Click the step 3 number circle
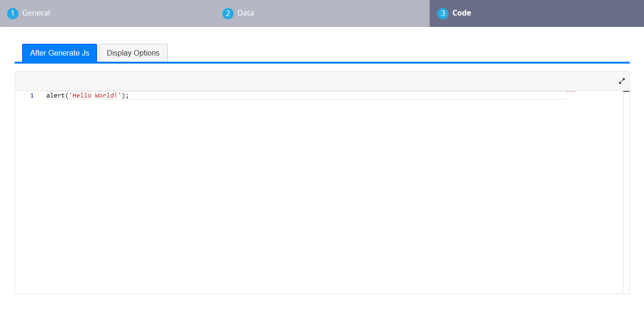 [x=442, y=14]
